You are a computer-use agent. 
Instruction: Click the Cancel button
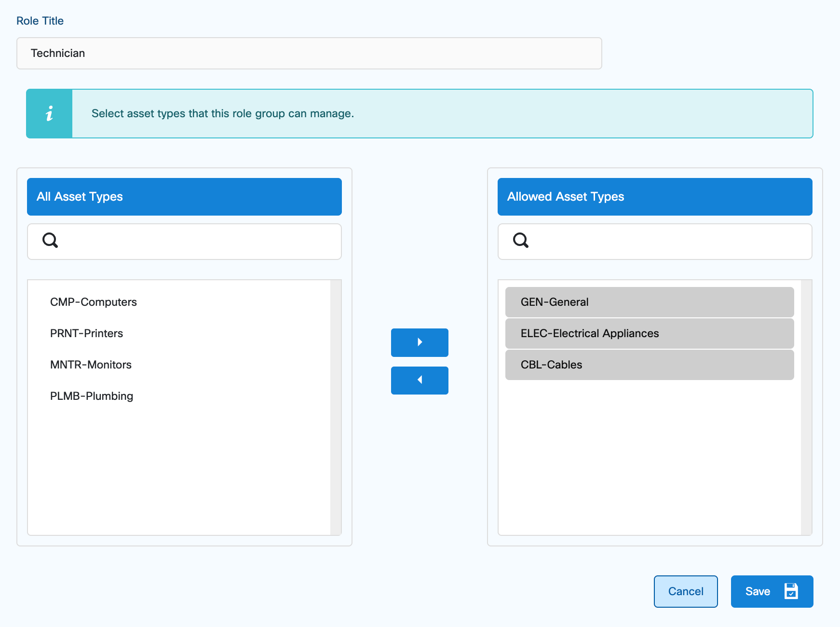point(686,591)
